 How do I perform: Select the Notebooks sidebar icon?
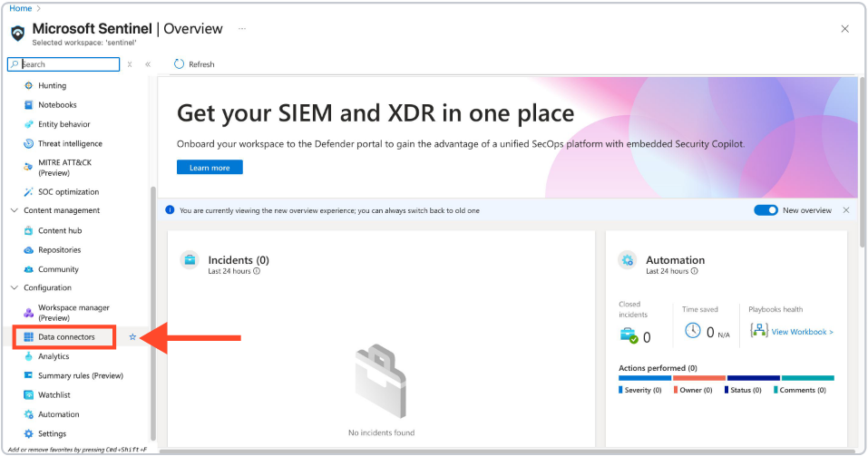(29, 105)
